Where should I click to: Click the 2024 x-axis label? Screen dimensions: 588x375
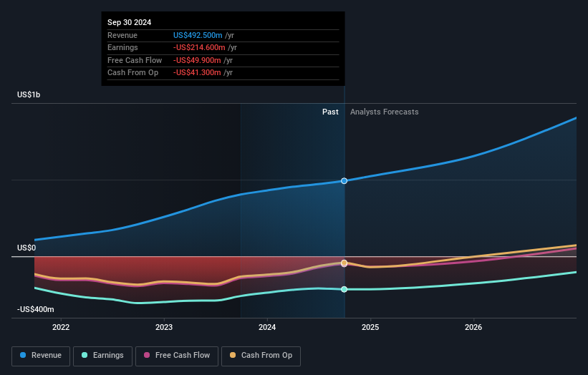267,327
